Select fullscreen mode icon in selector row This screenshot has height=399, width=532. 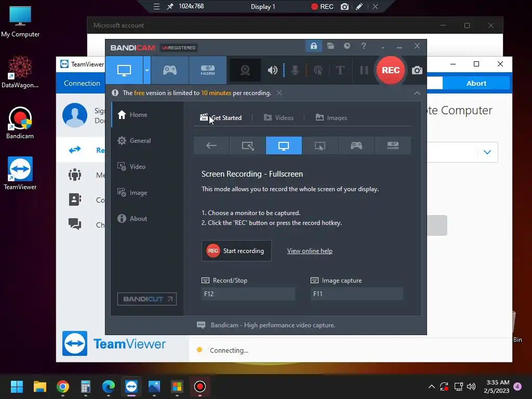(284, 145)
